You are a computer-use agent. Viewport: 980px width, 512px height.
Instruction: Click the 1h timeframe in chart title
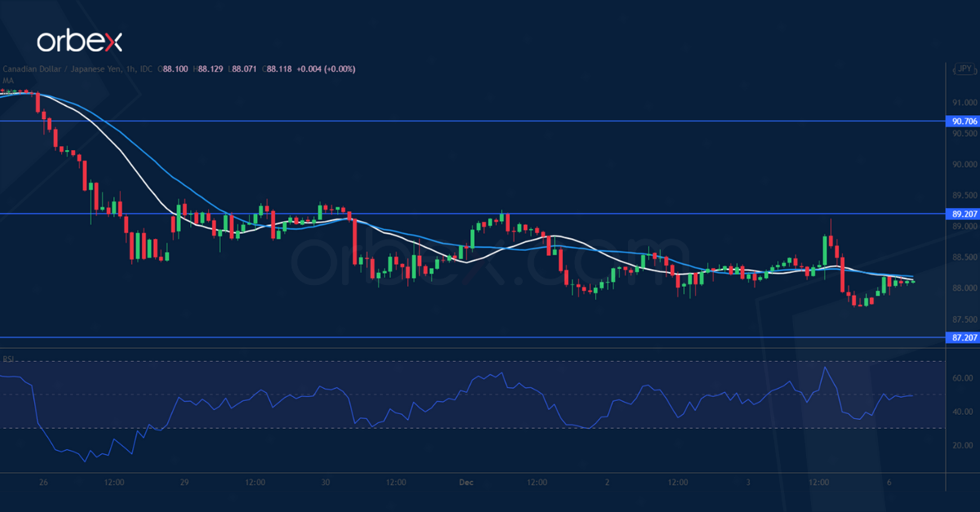tap(131, 69)
